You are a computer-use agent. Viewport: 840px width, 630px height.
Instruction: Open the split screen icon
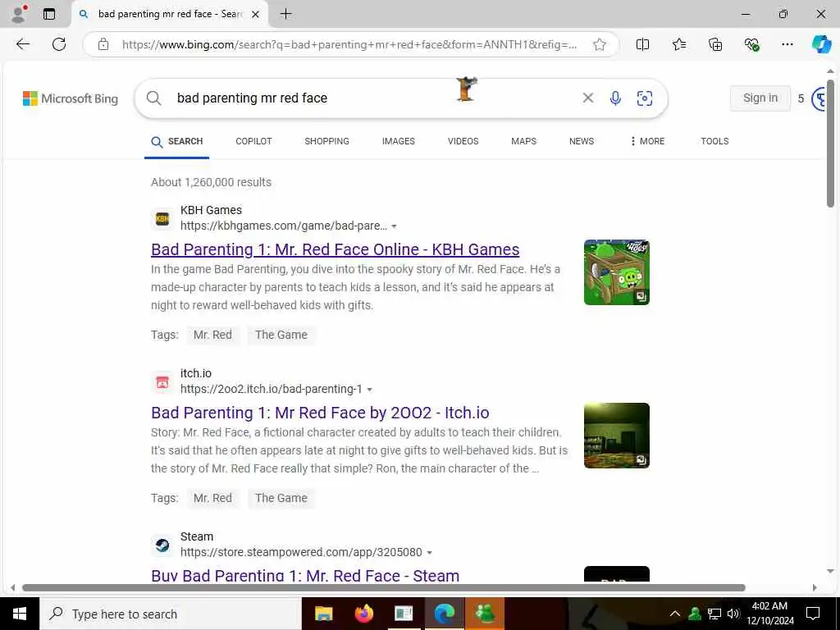coord(642,44)
